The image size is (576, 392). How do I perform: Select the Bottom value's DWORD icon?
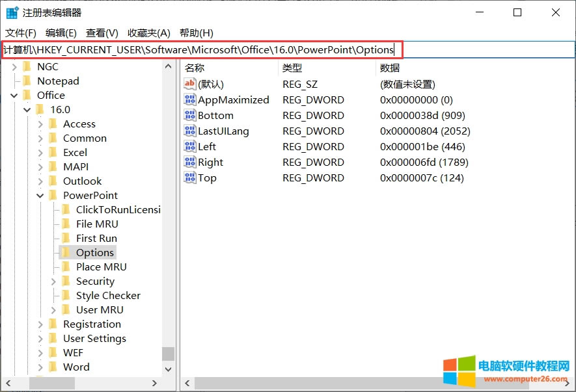(190, 115)
